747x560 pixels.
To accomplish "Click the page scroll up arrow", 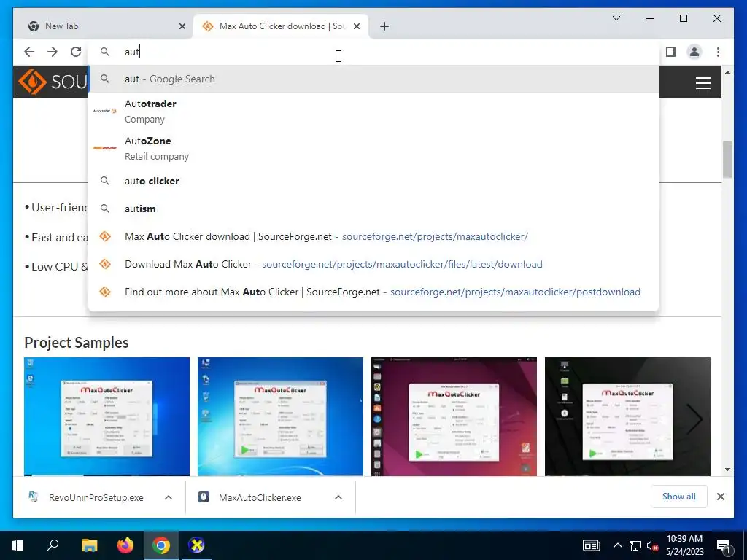I will (727, 72).
